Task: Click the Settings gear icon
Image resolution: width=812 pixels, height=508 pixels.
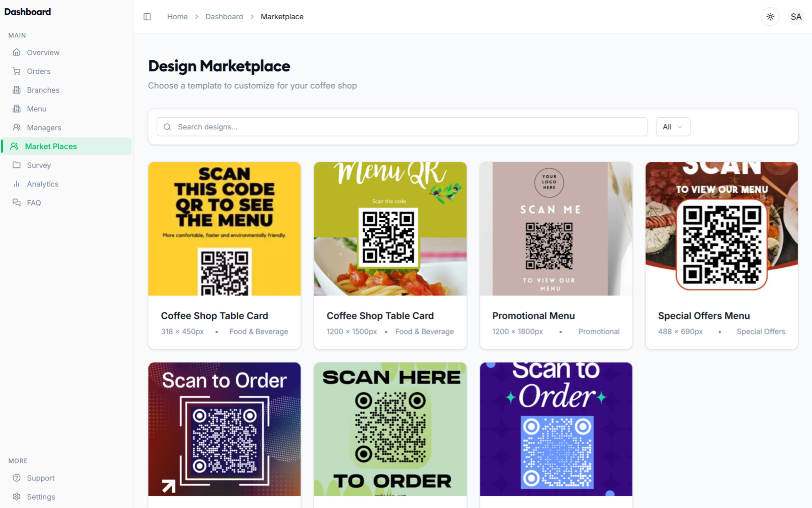Action: tap(17, 497)
